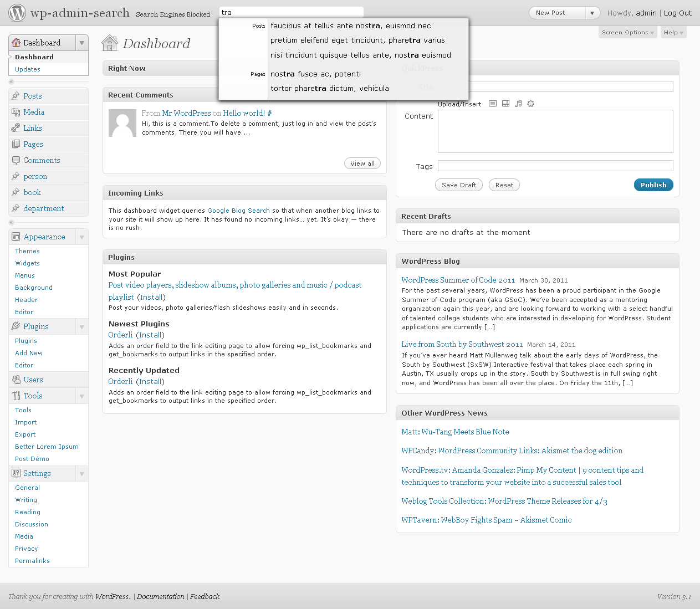This screenshot has height=609, width=700.
Task: Open the Feedback footer link
Action: coord(205,596)
